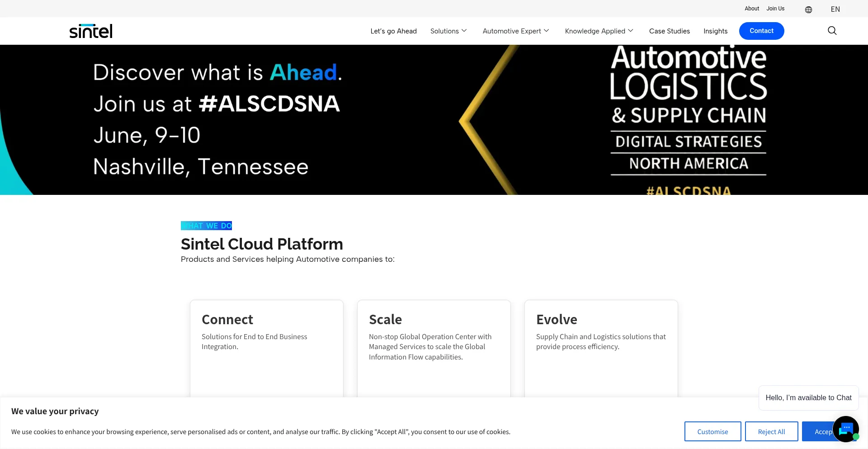Click 'Non-stop Global Operation Center' description
The image size is (868, 449).
tap(430, 347)
